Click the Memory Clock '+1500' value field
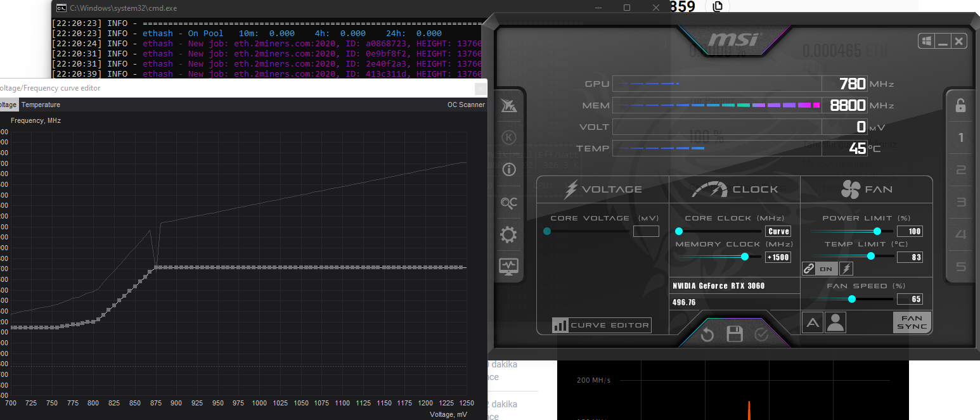Viewport: 980px width, 420px height. (778, 257)
